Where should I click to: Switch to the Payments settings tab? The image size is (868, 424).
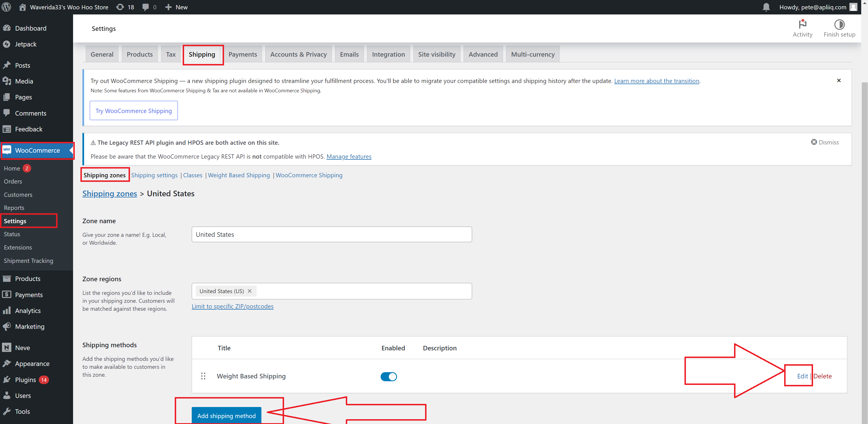pos(243,54)
